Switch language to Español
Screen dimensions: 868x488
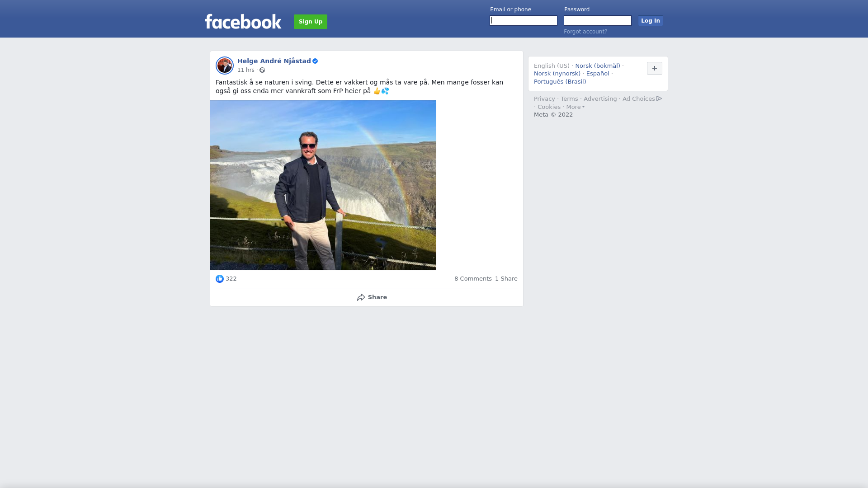(x=598, y=74)
